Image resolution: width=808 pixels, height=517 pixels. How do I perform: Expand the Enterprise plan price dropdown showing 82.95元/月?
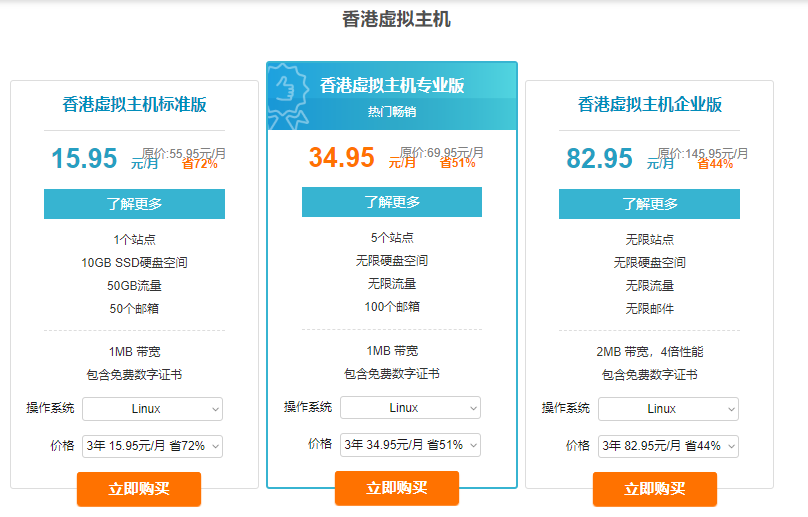coord(668,446)
